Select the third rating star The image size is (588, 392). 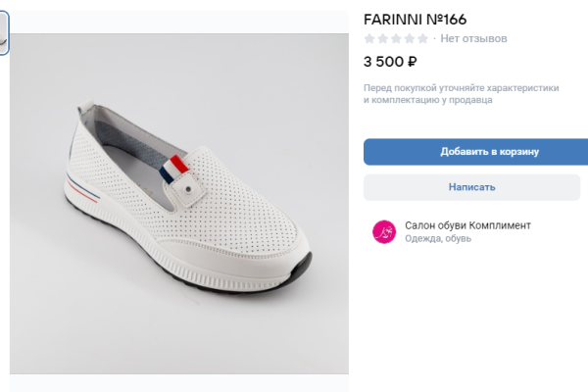[396, 38]
